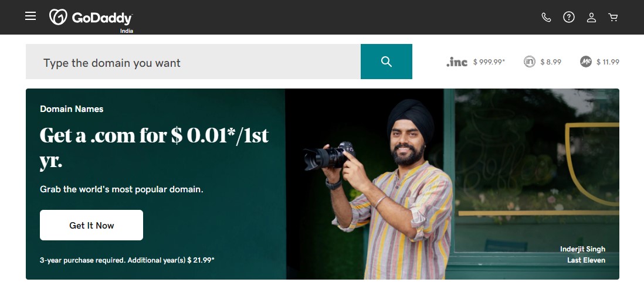
Task: Open the hamburger navigation menu
Action: tap(30, 16)
